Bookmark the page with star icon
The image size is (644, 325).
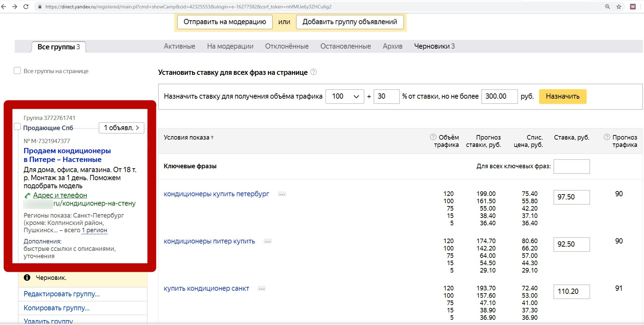coord(619,7)
